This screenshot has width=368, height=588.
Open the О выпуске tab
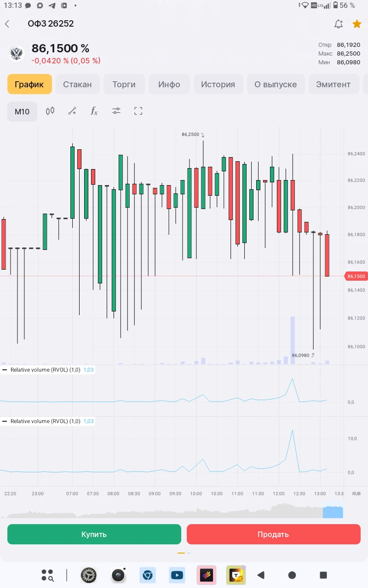[276, 84]
